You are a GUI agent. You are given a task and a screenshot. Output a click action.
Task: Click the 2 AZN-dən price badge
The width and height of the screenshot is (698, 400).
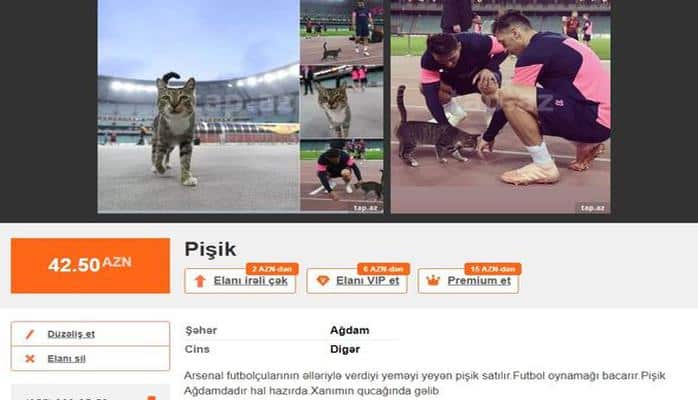[x=272, y=269]
